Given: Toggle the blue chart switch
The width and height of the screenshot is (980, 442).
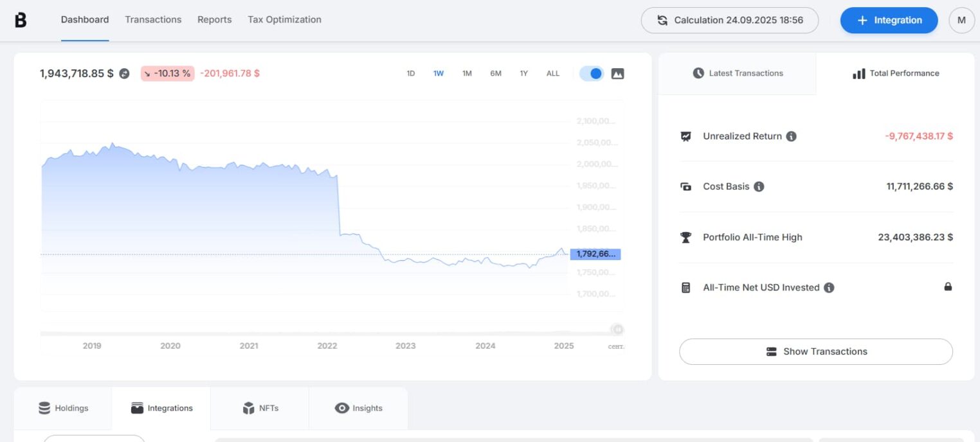Looking at the screenshot, I should (592, 73).
